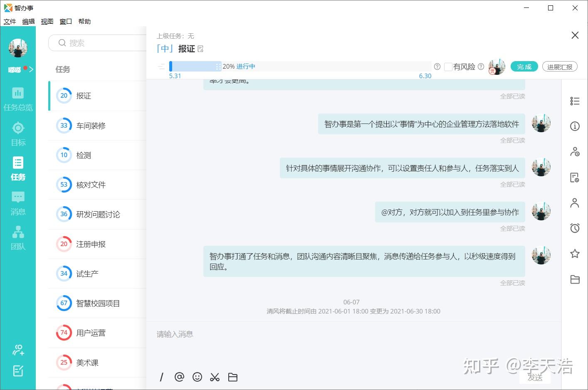This screenshot has width=588, height=390.
Task: Click the 进行中 status label
Action: pyautogui.click(x=246, y=67)
